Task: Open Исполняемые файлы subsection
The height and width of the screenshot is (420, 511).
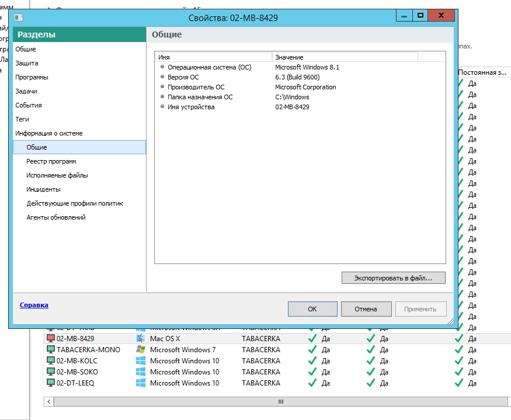Action: click(79, 175)
